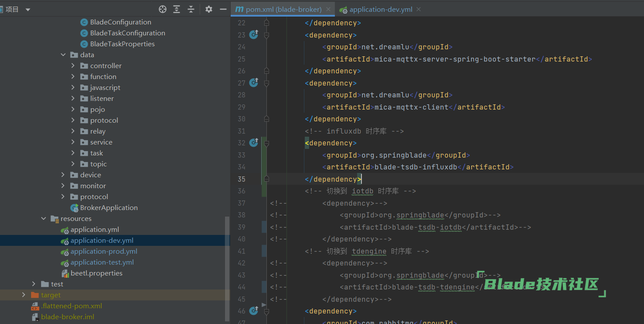This screenshot has height=324, width=644.
Task: Select .flattened-pom.xml file
Action: 72,306
